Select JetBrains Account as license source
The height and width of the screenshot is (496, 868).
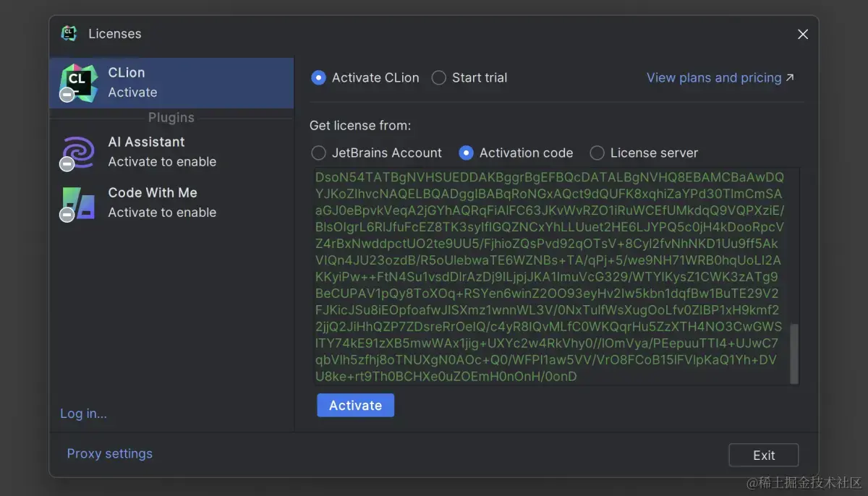point(318,153)
